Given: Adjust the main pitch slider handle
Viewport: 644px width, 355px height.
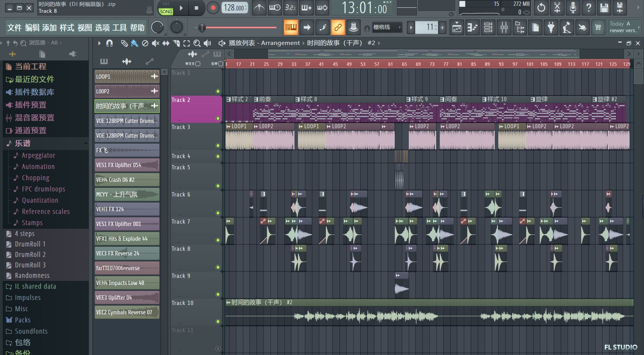Looking at the screenshot, I should tap(201, 28).
